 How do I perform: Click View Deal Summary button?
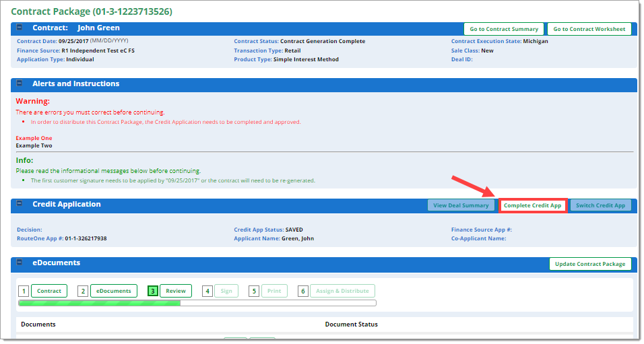coord(461,205)
